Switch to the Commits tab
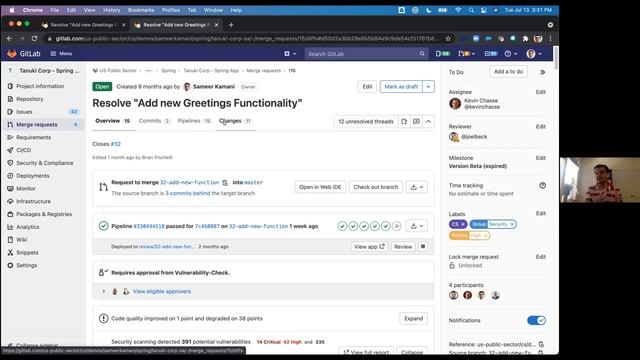This screenshot has height=360, width=640. click(x=154, y=121)
